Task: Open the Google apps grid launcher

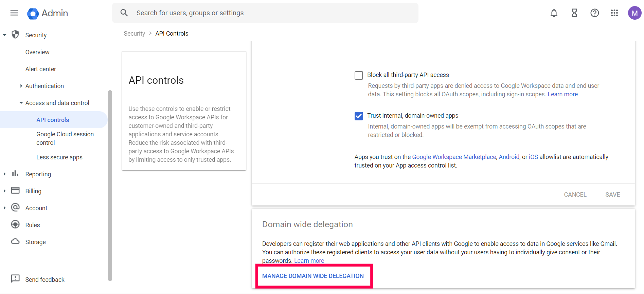Action: pos(614,13)
